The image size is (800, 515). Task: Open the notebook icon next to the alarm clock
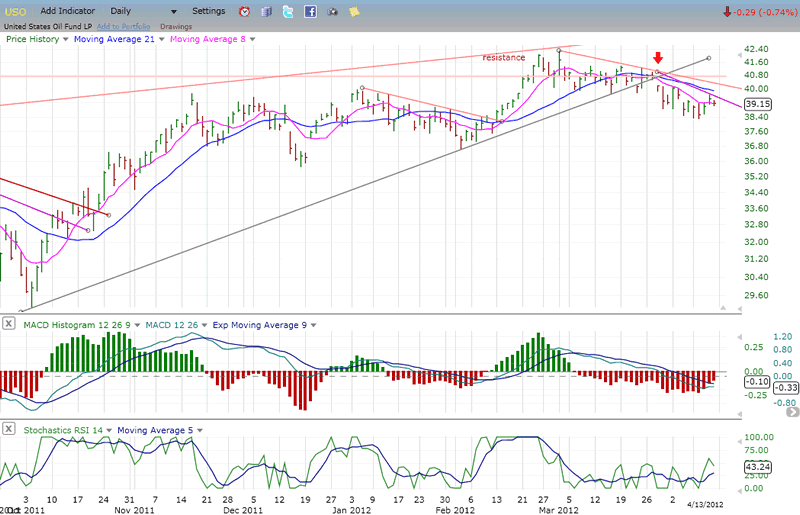[x=266, y=12]
